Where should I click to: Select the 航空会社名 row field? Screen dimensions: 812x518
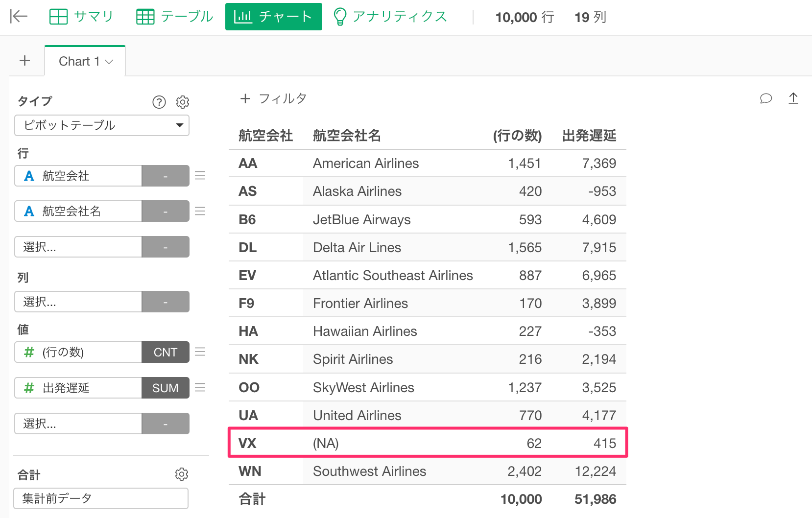pyautogui.click(x=78, y=211)
